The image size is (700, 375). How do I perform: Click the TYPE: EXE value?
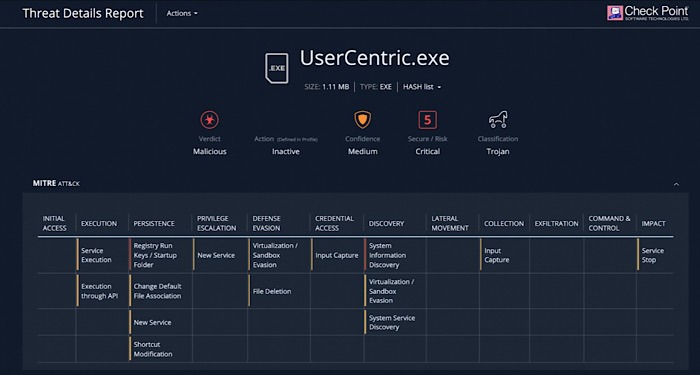[x=376, y=87]
